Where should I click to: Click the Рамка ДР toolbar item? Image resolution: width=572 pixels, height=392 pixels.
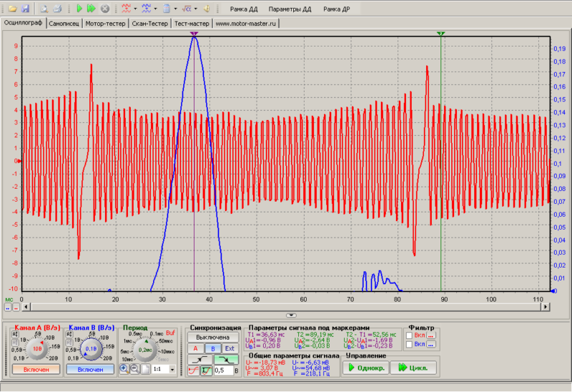pyautogui.click(x=336, y=9)
